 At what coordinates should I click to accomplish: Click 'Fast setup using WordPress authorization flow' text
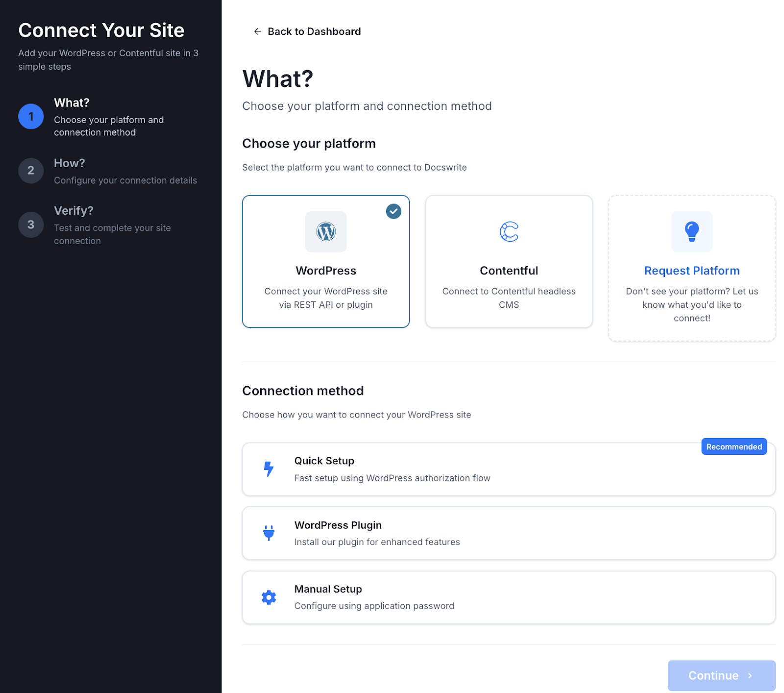click(392, 478)
